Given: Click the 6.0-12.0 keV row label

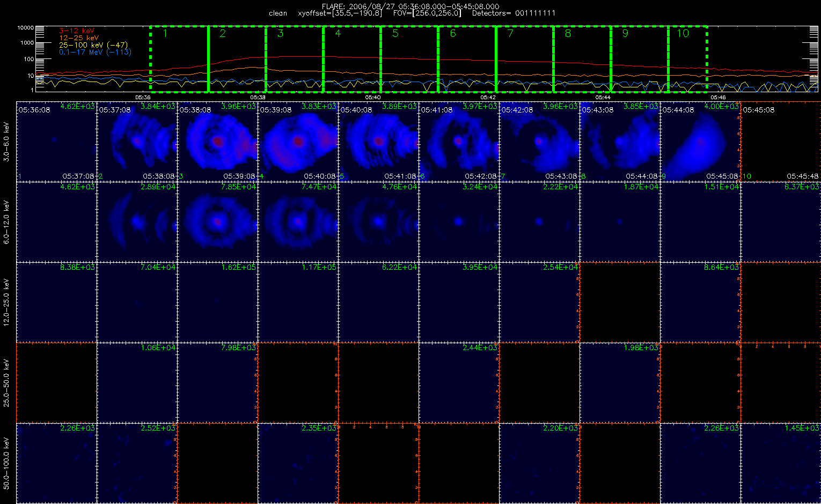Looking at the screenshot, I should [x=7, y=222].
